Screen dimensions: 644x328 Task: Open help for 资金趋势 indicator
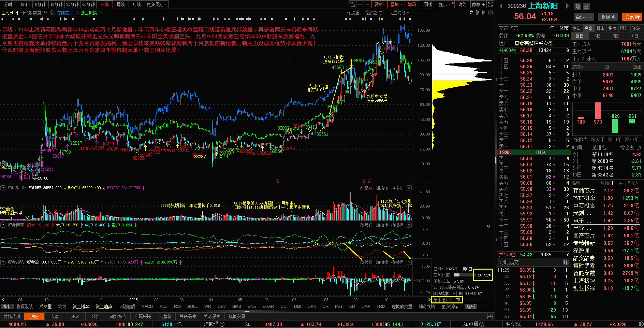(x=3, y=262)
